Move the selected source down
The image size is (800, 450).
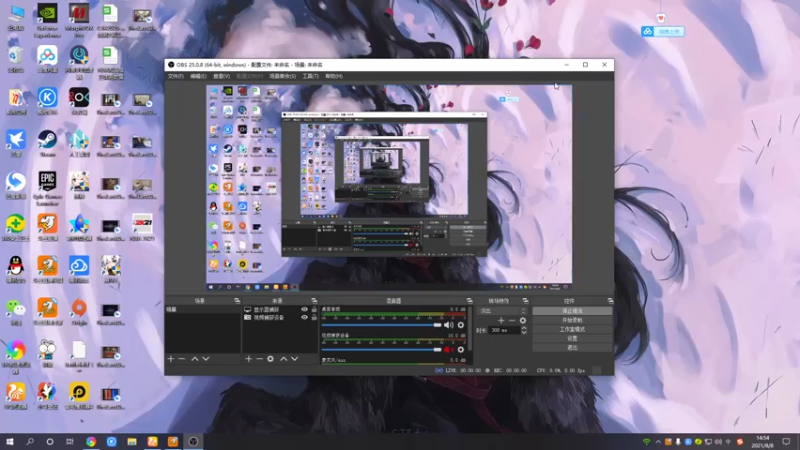[x=294, y=359]
